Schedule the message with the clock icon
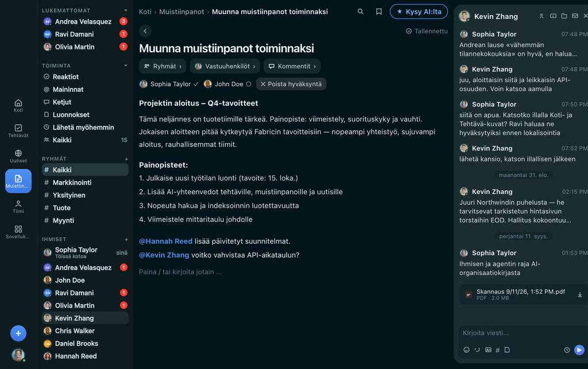The image size is (588, 369). (567, 350)
